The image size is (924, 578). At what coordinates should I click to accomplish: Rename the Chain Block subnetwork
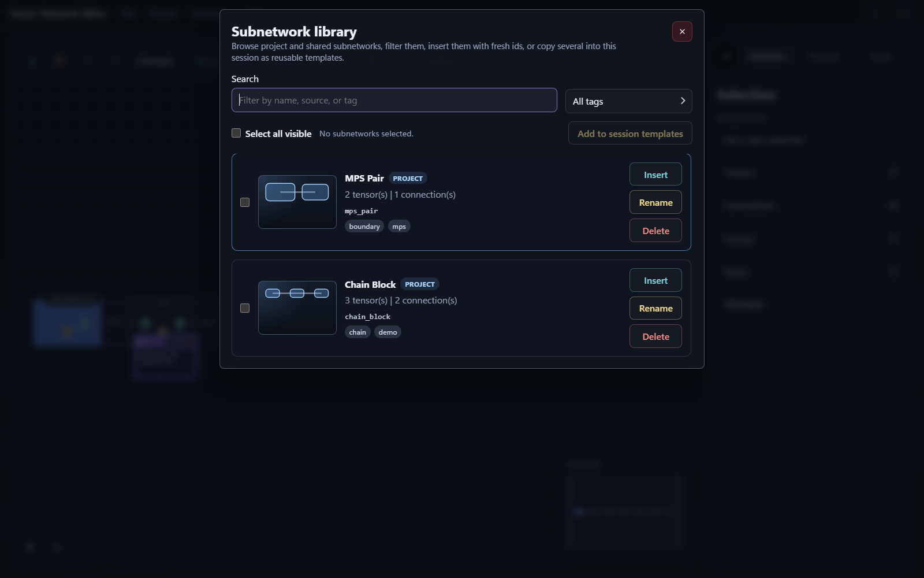(x=655, y=308)
